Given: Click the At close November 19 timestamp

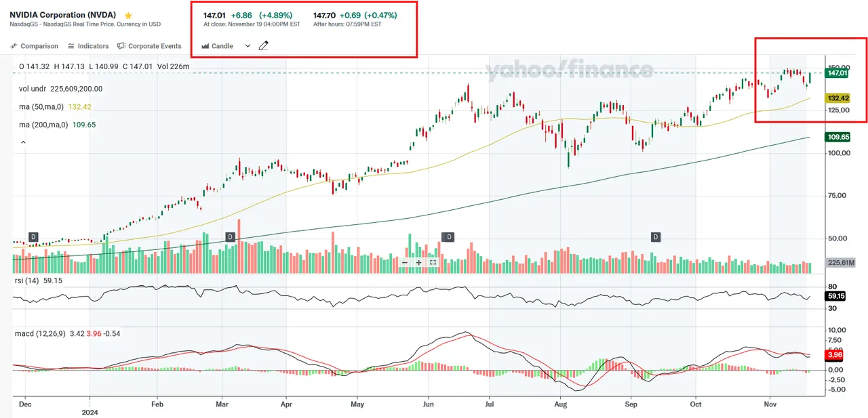Looking at the screenshot, I should pyautogui.click(x=252, y=24).
